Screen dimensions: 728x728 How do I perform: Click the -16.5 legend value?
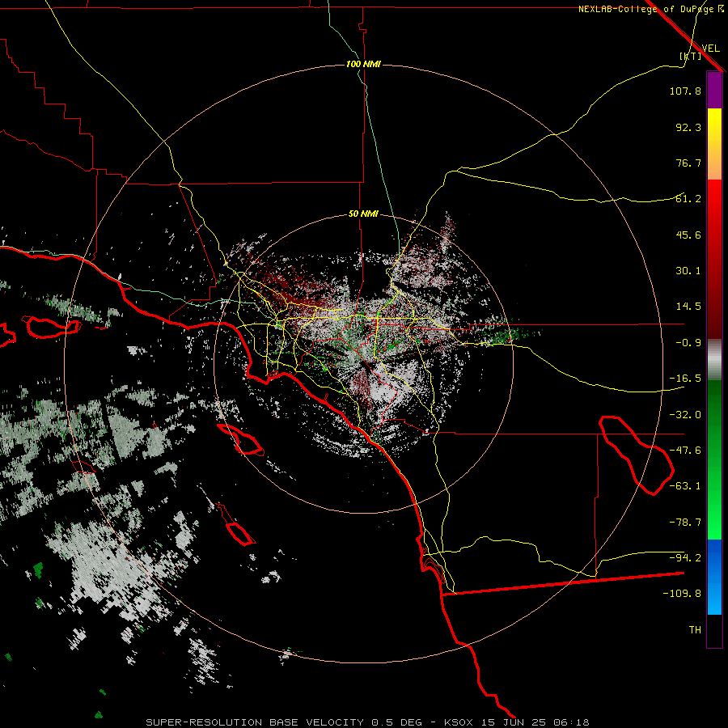(x=685, y=379)
